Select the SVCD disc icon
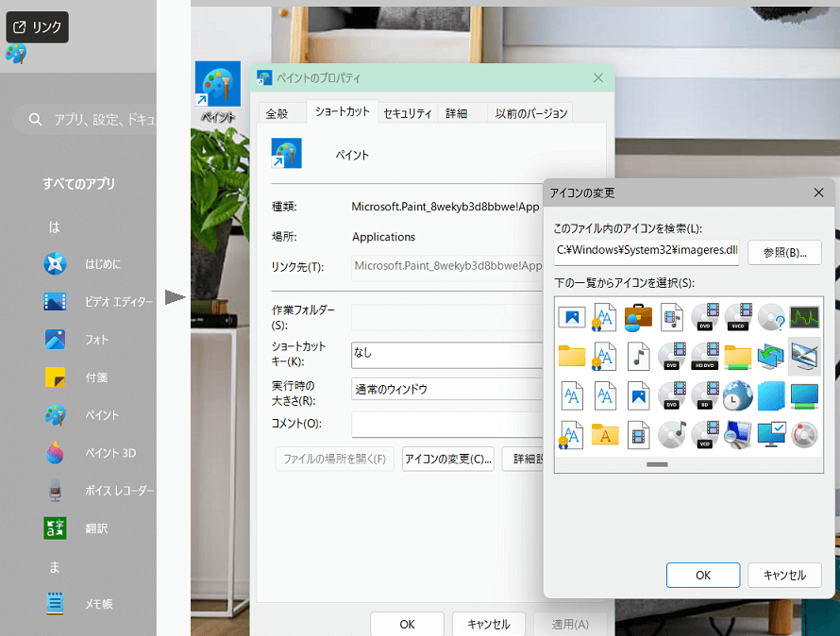The width and height of the screenshot is (840, 636). 738,317
